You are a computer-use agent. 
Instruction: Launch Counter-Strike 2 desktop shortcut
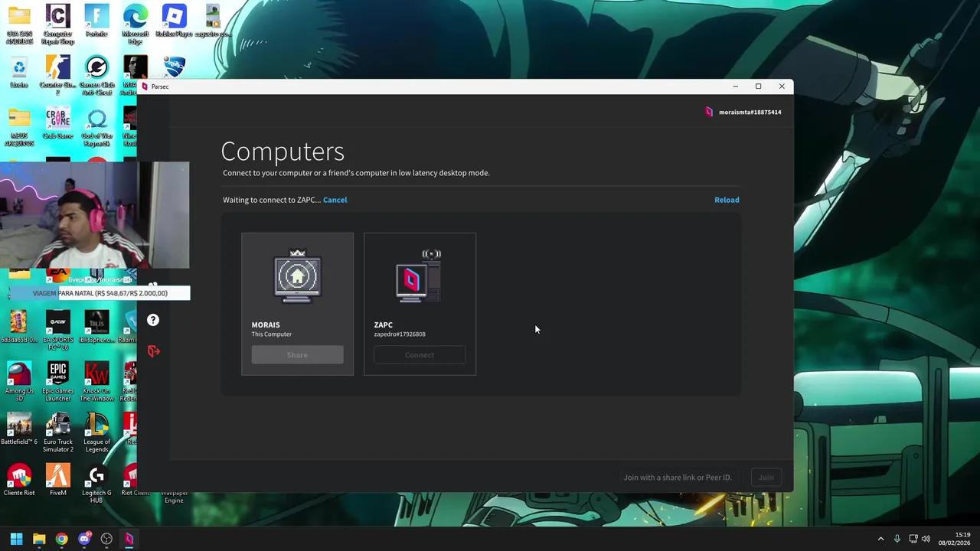pos(58,77)
